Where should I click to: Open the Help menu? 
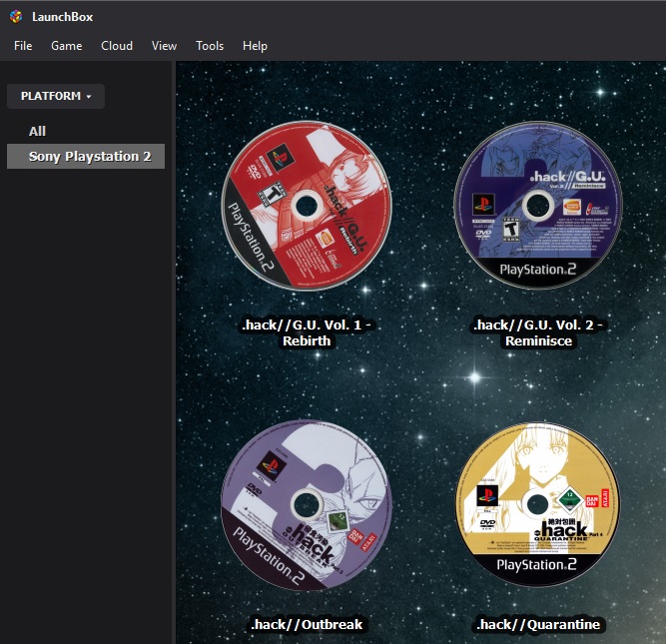(x=255, y=46)
